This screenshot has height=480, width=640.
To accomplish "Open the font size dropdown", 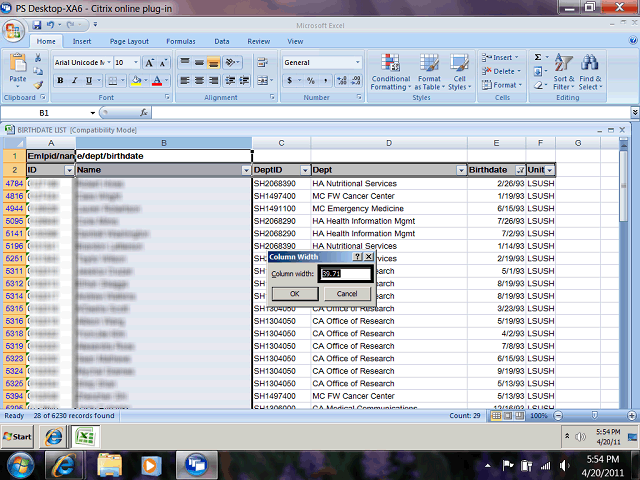I will coord(136,62).
